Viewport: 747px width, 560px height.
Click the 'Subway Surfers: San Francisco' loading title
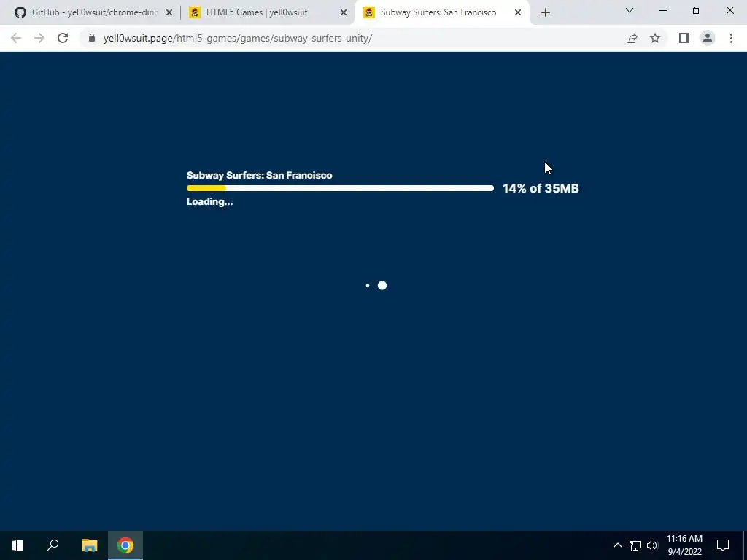click(x=259, y=175)
